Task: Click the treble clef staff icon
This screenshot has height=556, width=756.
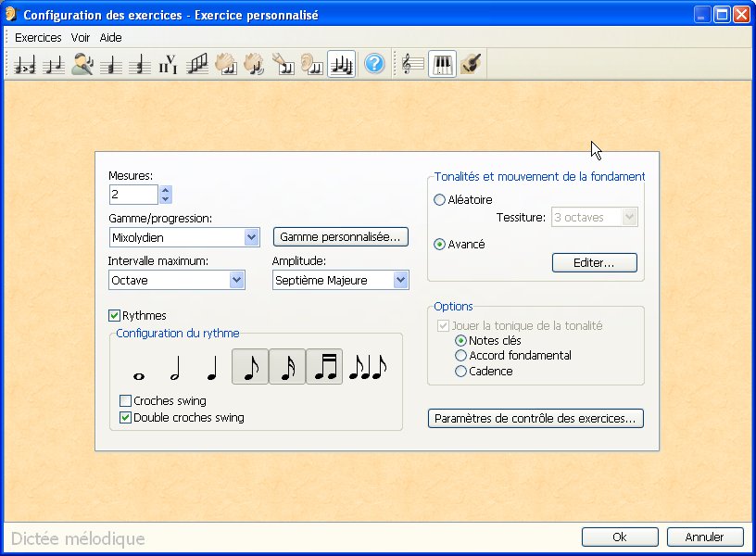Action: [x=412, y=65]
